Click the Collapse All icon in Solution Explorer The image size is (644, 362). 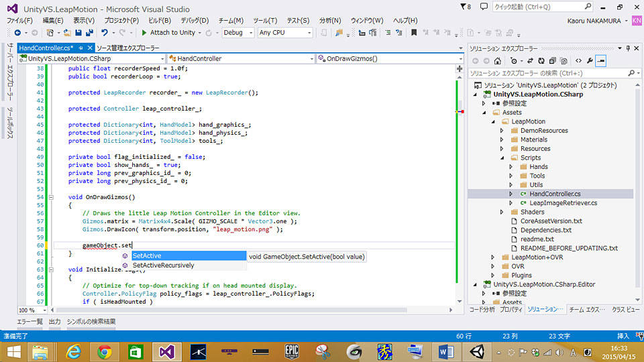552,61
